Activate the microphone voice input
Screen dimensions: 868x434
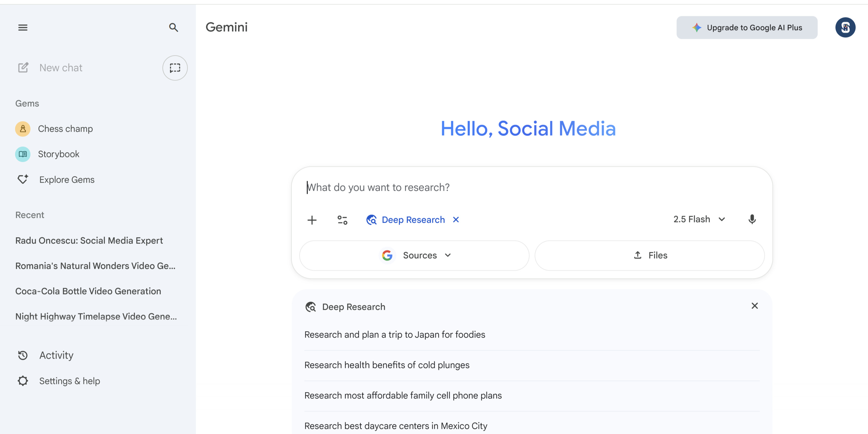752,219
